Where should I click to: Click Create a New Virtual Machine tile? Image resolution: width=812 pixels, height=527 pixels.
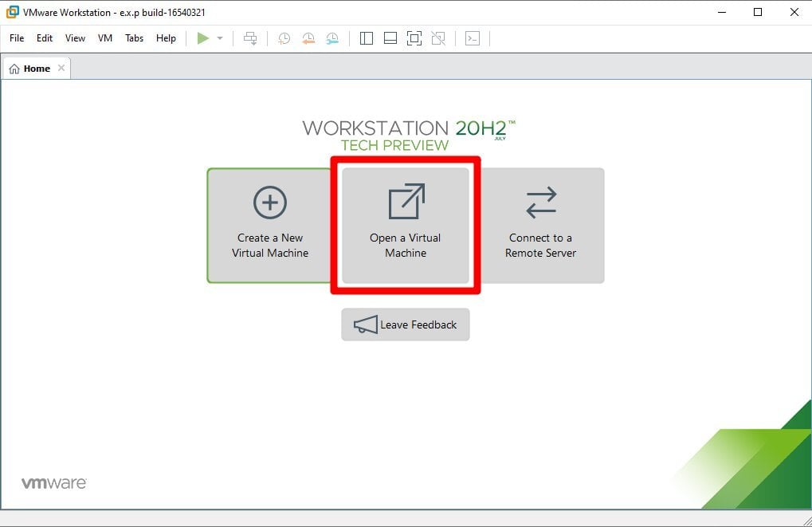270,226
